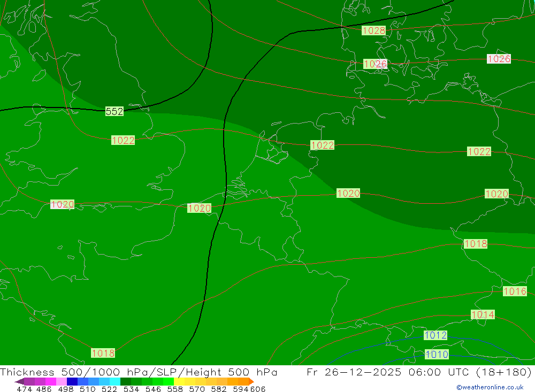Click the 1028 isobar label

click(x=373, y=30)
